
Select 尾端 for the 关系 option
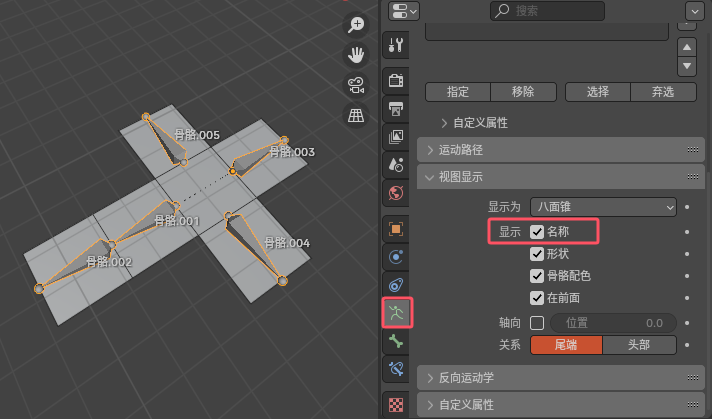point(566,345)
